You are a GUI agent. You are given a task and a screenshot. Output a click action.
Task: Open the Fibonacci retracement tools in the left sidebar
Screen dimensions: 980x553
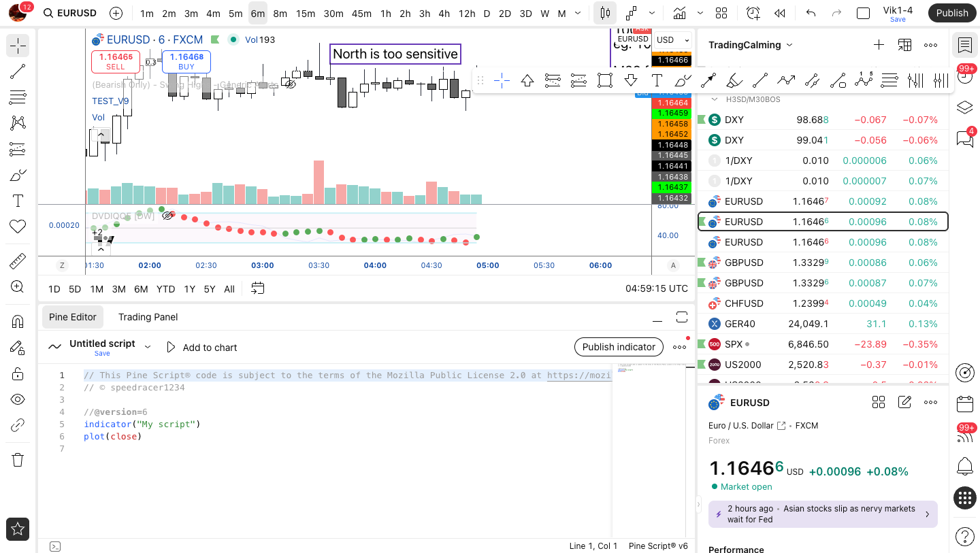(x=18, y=97)
